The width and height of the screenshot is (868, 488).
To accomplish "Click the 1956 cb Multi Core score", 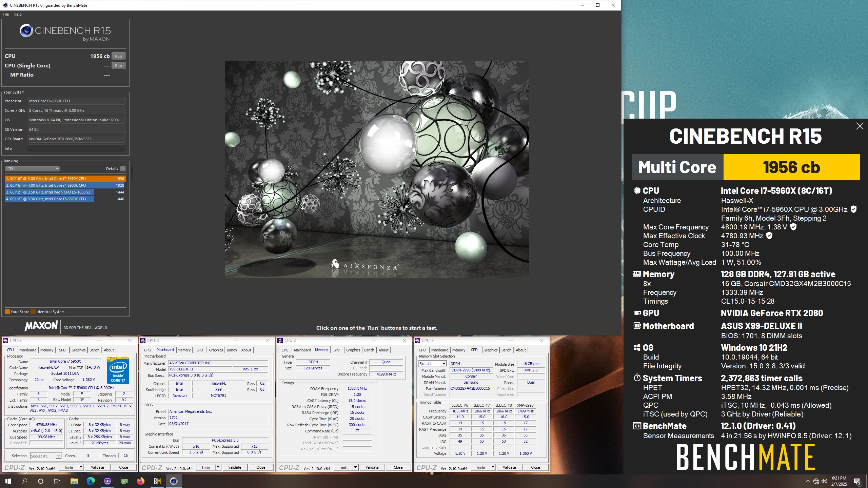I will [x=791, y=167].
